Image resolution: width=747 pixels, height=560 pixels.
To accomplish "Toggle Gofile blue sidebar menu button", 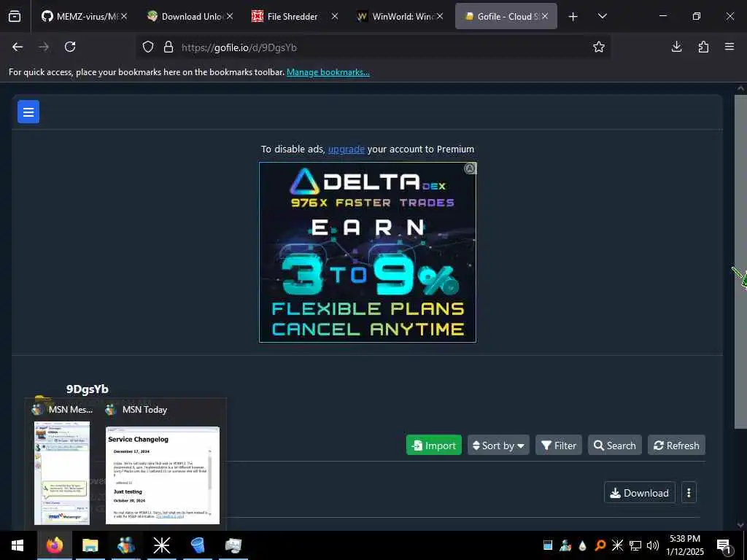I will pyautogui.click(x=28, y=112).
